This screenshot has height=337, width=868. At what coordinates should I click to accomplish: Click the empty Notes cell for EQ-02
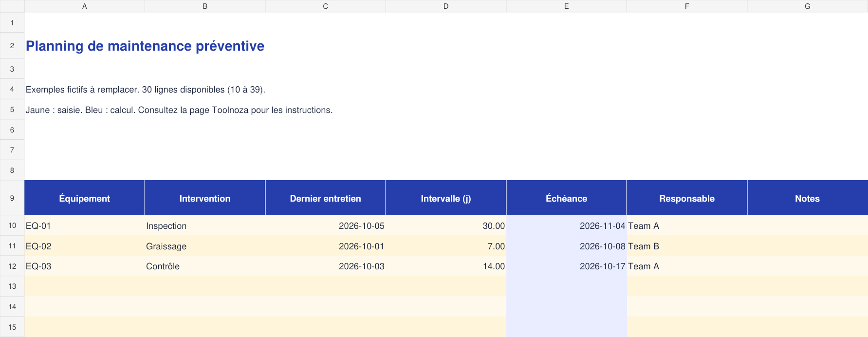(x=807, y=246)
